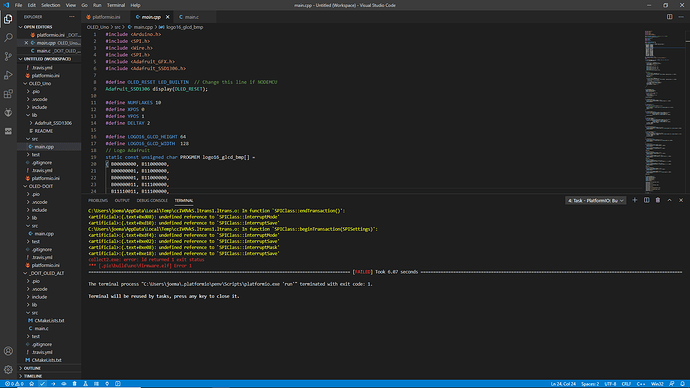The width and height of the screenshot is (690, 388).
Task: Expand the Adafruit_SSD1306 library folder
Action: 50,123
